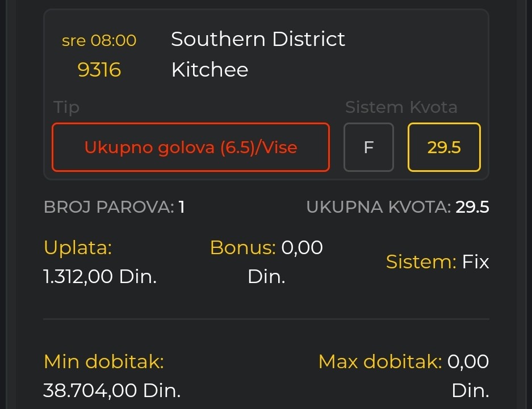Screen dimensions: 532x409
Task: Click the Ukupno golova (6.5)/Vise tip button
Action: tap(191, 147)
